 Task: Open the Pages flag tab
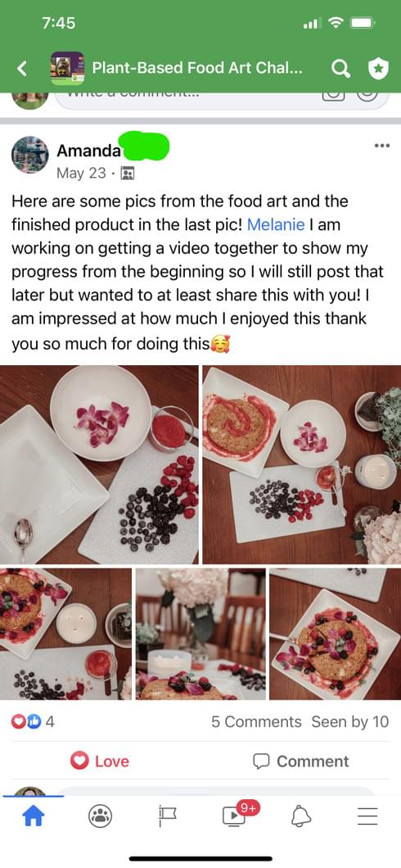167,816
